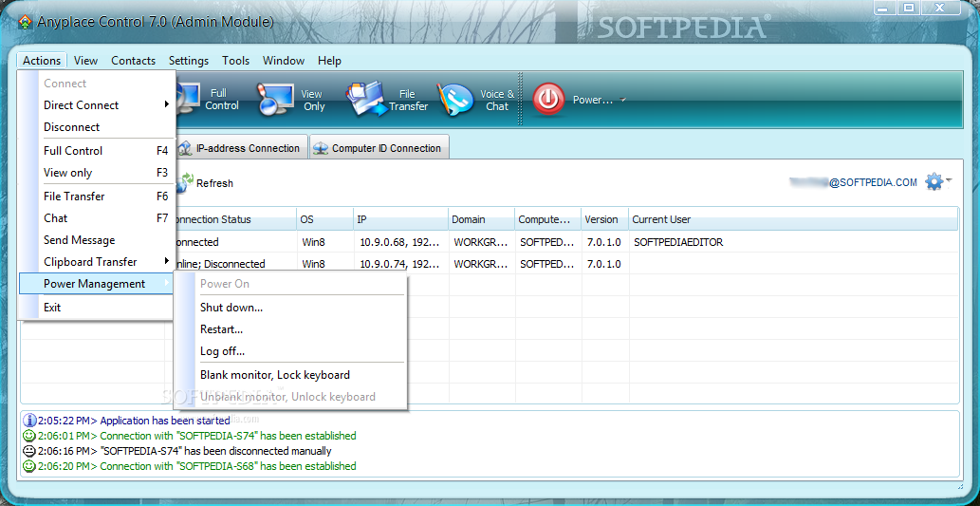Sort by Domain column header
This screenshot has height=506, width=980.
click(481, 219)
